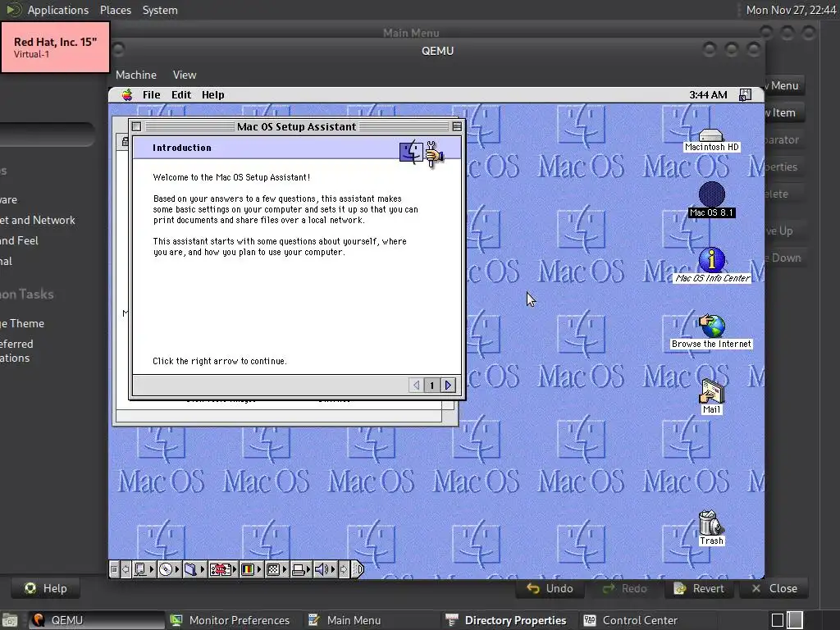Image resolution: width=840 pixels, height=630 pixels.
Task: Click the Undo button in Main Menu window
Action: pyautogui.click(x=549, y=589)
